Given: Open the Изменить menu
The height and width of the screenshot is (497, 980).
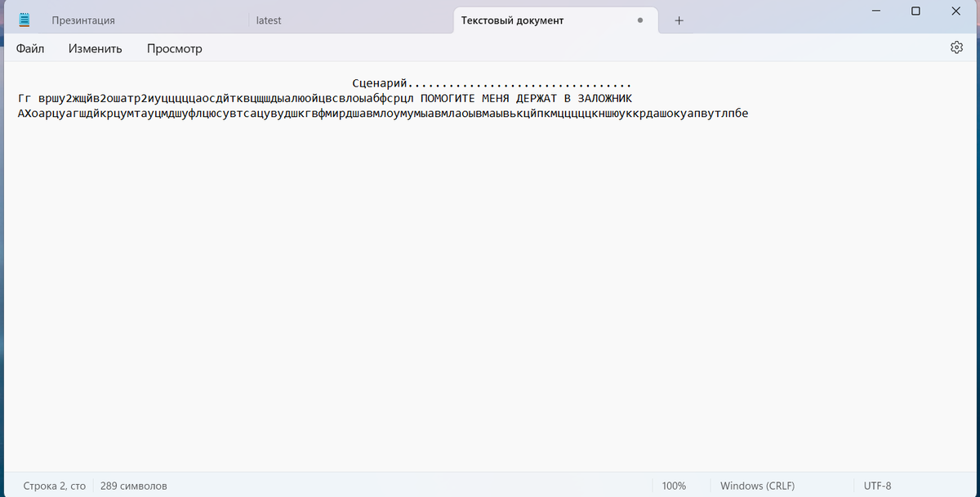Looking at the screenshot, I should coord(96,48).
